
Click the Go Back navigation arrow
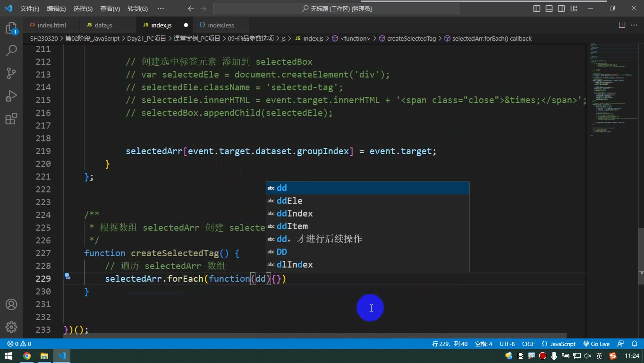191,9
